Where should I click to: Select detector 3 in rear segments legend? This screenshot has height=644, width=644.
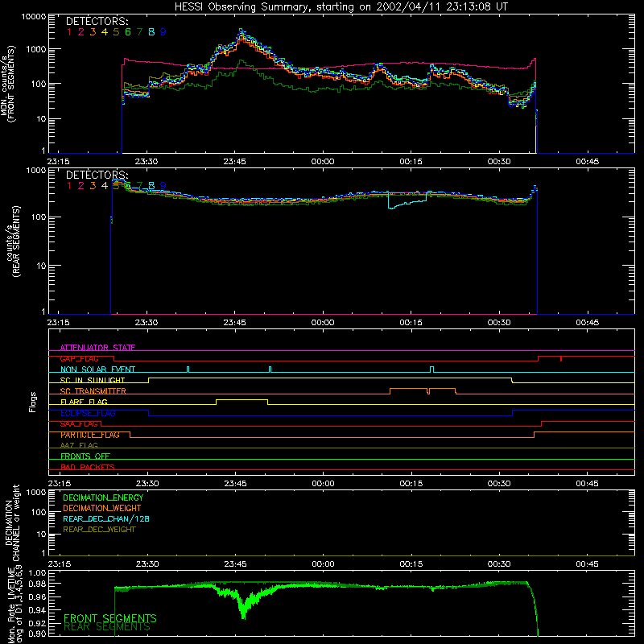[93, 186]
